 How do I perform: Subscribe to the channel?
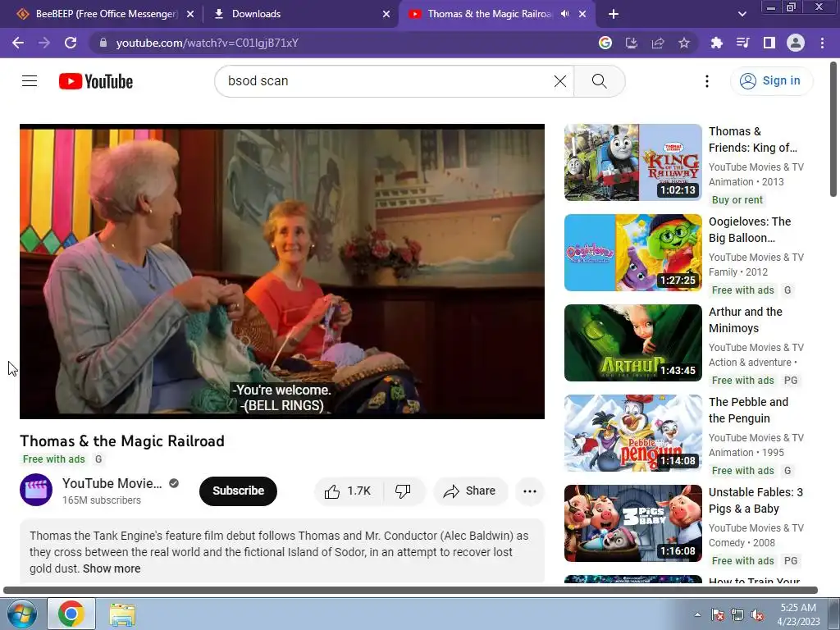(x=239, y=491)
